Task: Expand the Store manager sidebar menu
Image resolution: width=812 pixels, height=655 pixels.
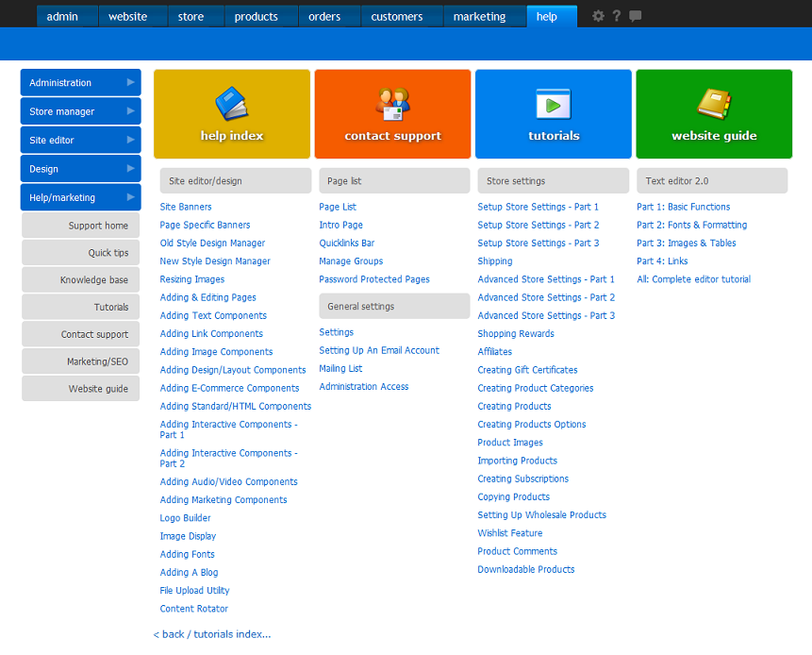Action: (x=80, y=111)
